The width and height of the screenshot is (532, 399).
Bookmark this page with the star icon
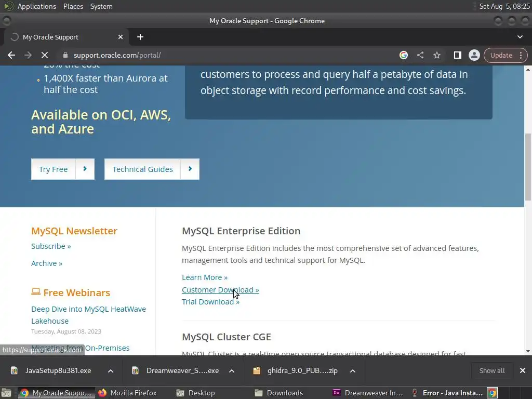click(x=437, y=55)
